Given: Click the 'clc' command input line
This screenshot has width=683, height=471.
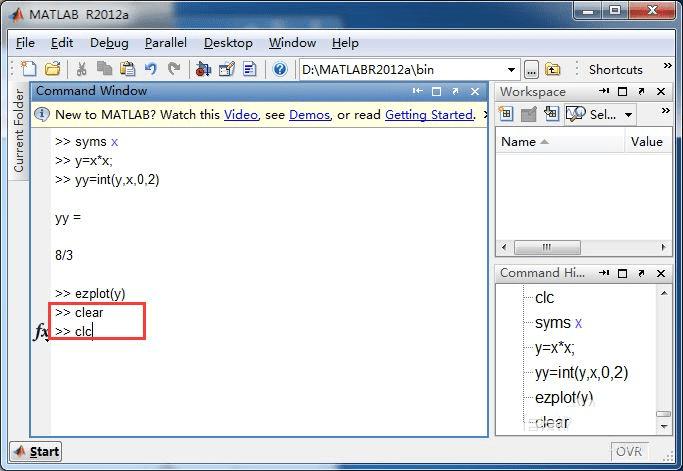Looking at the screenshot, I should (x=74, y=332).
